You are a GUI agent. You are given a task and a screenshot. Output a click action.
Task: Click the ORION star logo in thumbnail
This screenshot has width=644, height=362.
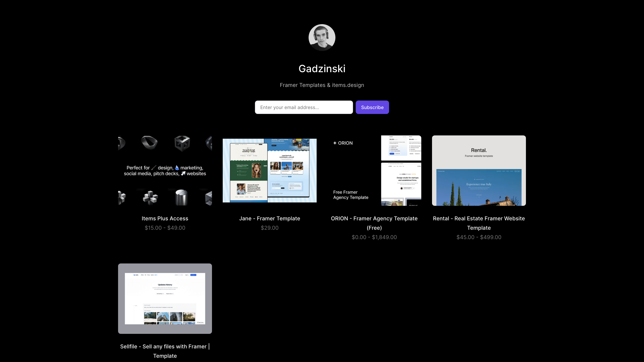[x=335, y=143]
